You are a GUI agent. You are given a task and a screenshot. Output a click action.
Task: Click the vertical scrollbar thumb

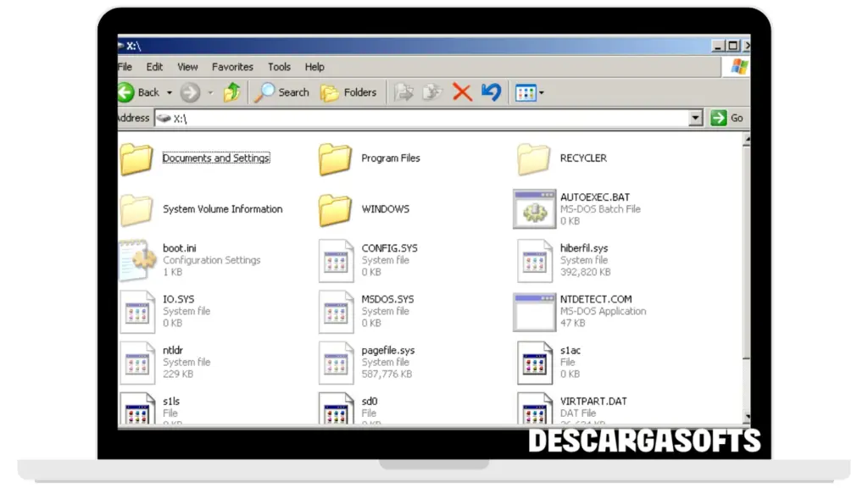tap(746, 252)
